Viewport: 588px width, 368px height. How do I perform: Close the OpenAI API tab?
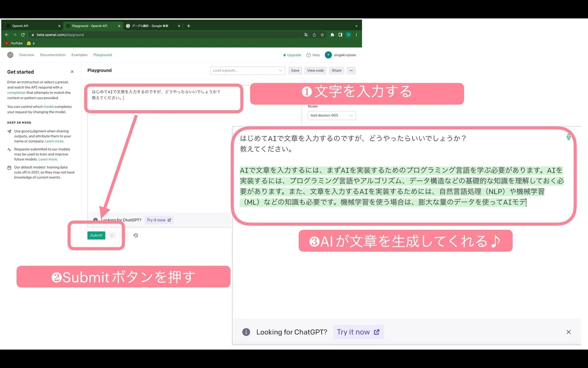59,26
